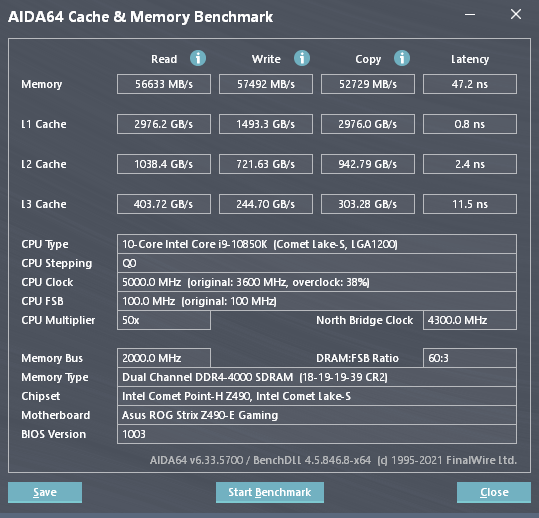Select the L1 Cache Read 2976.2 GB/s field
This screenshot has height=518, width=539.
(164, 124)
